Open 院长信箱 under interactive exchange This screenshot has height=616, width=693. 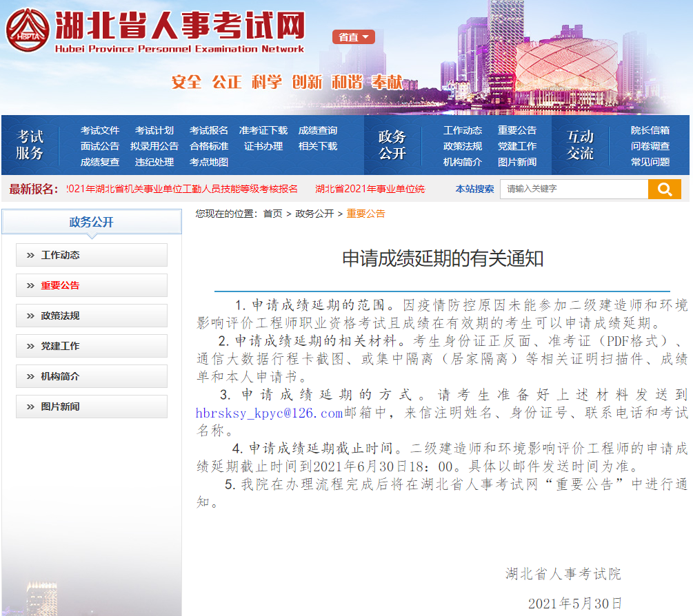(x=650, y=130)
